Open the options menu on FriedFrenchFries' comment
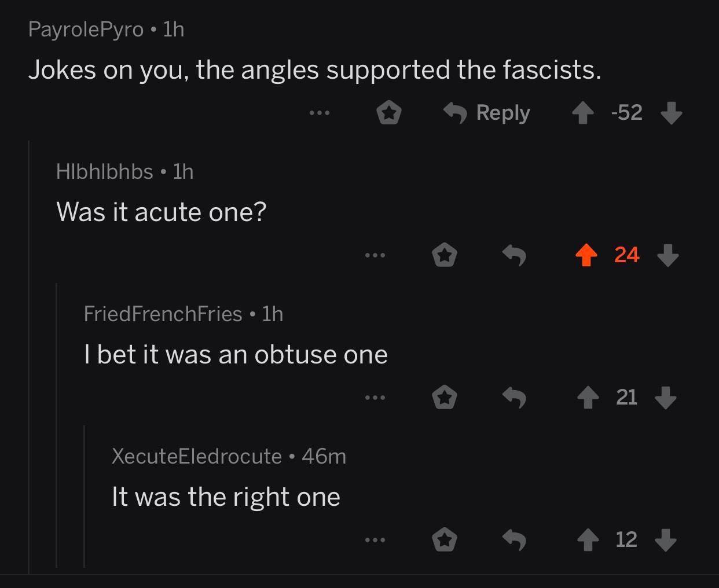The image size is (719, 588). click(x=376, y=397)
